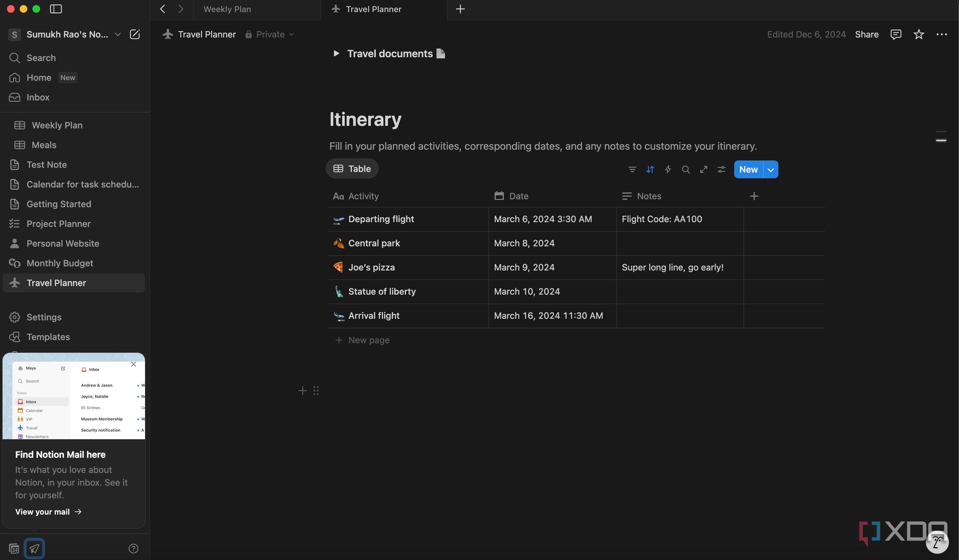Click the six-dot drag handle

[316, 391]
